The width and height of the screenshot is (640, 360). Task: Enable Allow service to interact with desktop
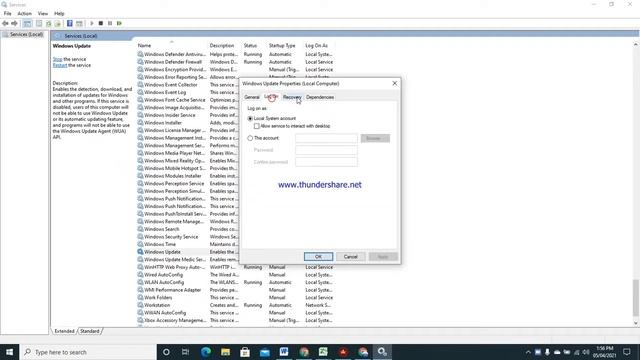coord(257,126)
